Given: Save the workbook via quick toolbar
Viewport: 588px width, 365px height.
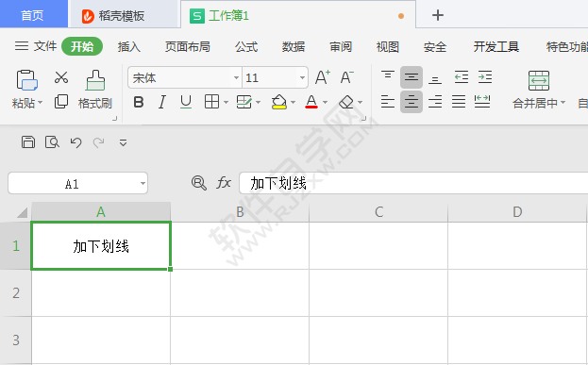Looking at the screenshot, I should tap(28, 142).
